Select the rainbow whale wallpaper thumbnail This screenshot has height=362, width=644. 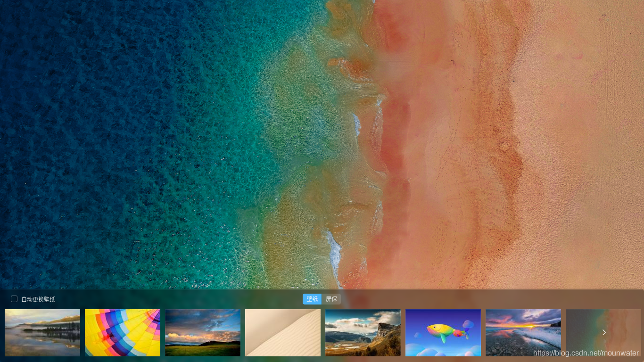click(x=443, y=333)
